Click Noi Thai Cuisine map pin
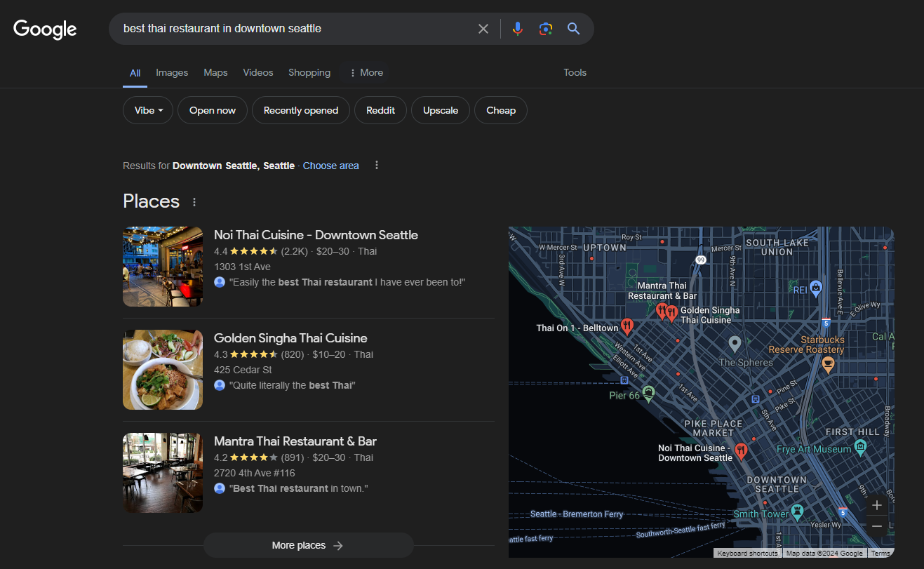 tap(740, 450)
